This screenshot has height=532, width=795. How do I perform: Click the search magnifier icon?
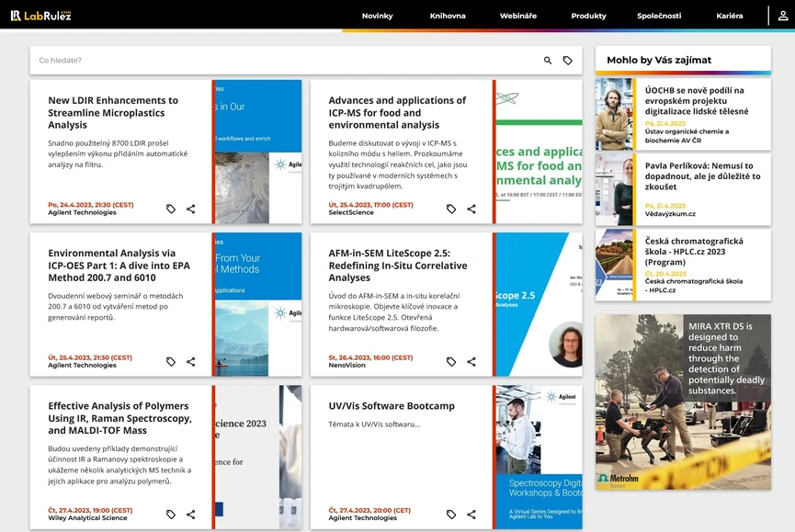[548, 61]
